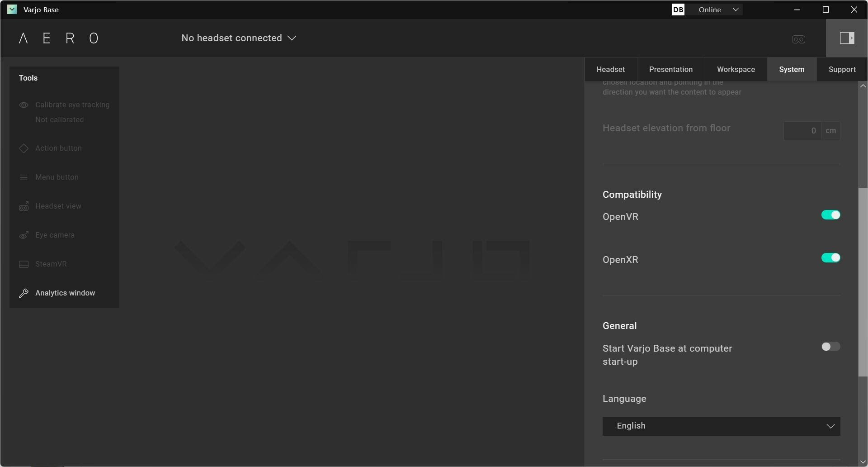
Task: Close the Varjo Base window
Action: (854, 10)
